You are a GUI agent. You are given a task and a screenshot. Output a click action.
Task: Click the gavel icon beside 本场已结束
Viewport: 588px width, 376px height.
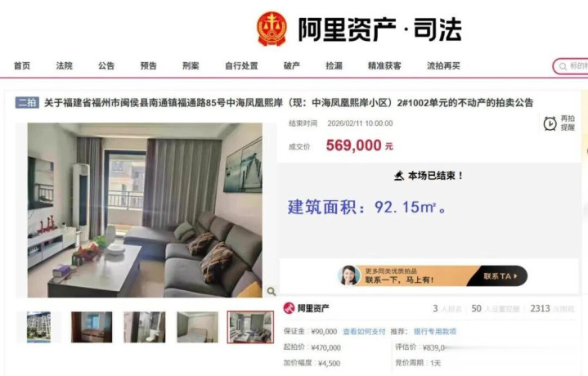click(x=399, y=176)
